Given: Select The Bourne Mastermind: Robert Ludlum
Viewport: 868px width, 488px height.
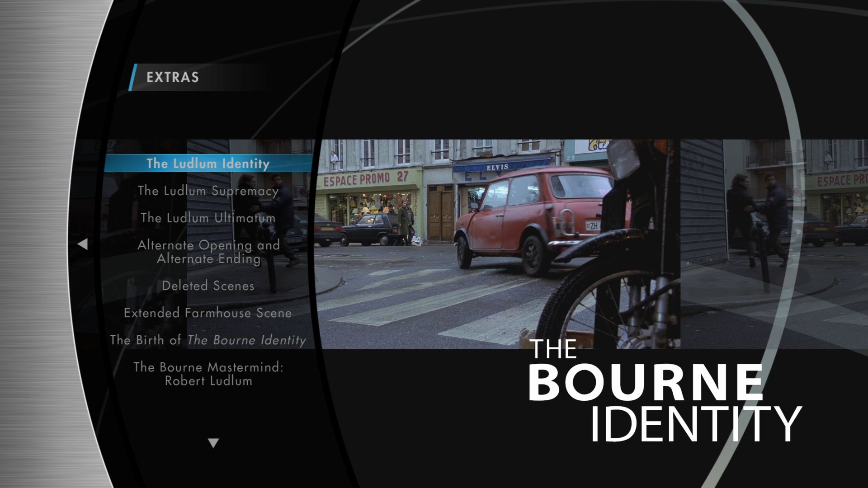Looking at the screenshot, I should click(208, 374).
